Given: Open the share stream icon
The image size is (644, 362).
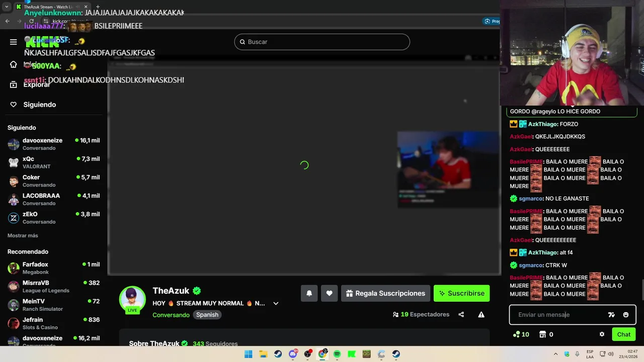Looking at the screenshot, I should pyautogui.click(x=461, y=315).
